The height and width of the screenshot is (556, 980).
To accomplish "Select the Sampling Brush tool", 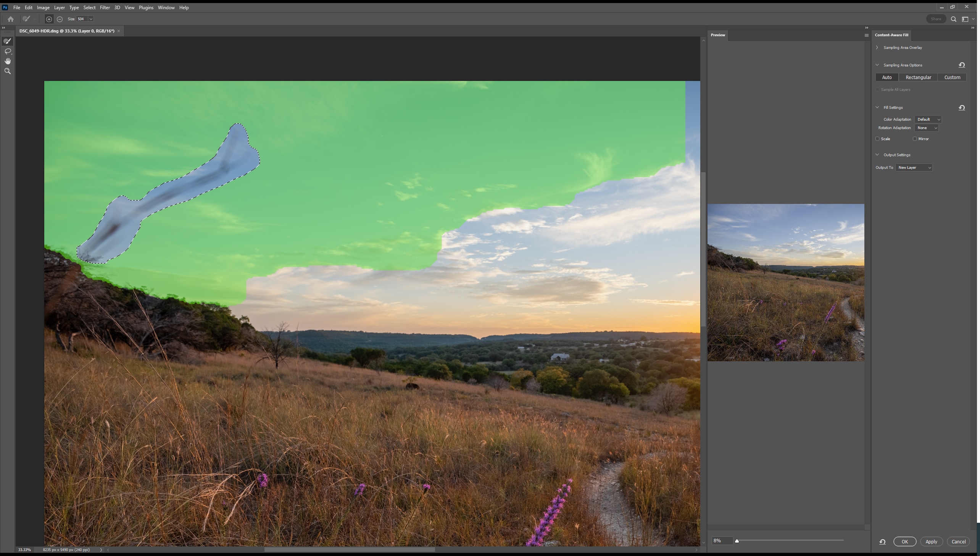I will click(7, 41).
